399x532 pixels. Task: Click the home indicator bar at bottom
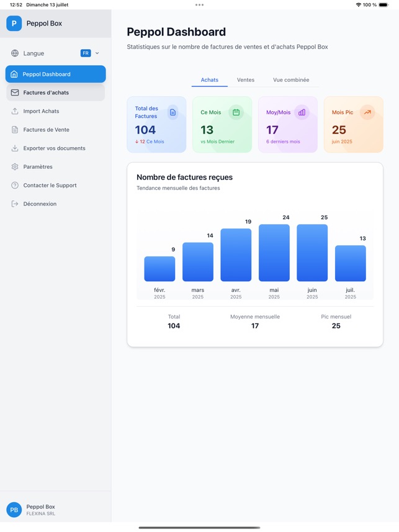pyautogui.click(x=200, y=528)
